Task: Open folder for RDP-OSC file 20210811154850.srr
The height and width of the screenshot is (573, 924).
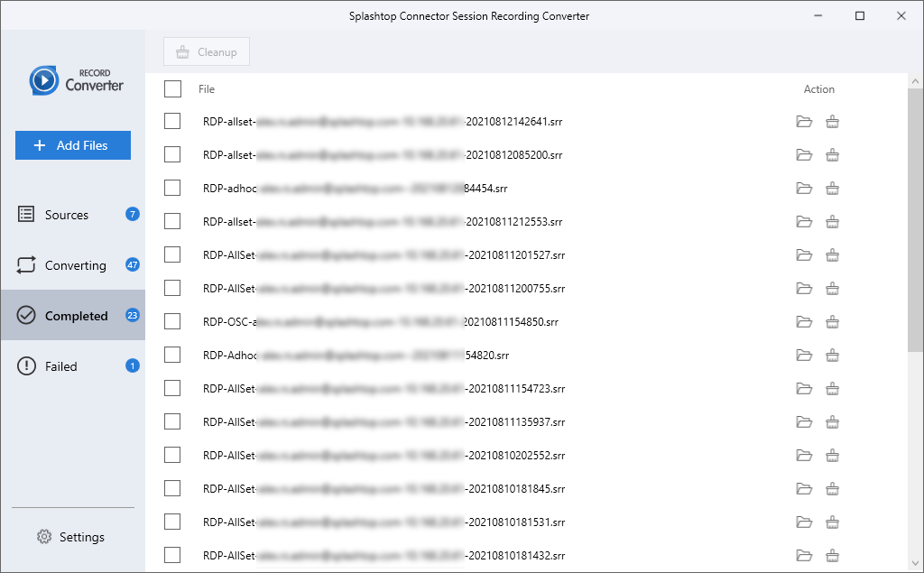Action: (x=804, y=322)
